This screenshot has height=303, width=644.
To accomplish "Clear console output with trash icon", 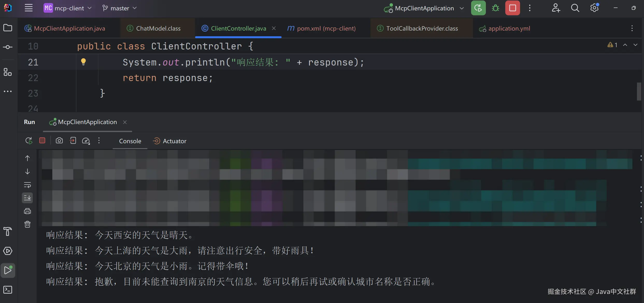I will tap(27, 224).
